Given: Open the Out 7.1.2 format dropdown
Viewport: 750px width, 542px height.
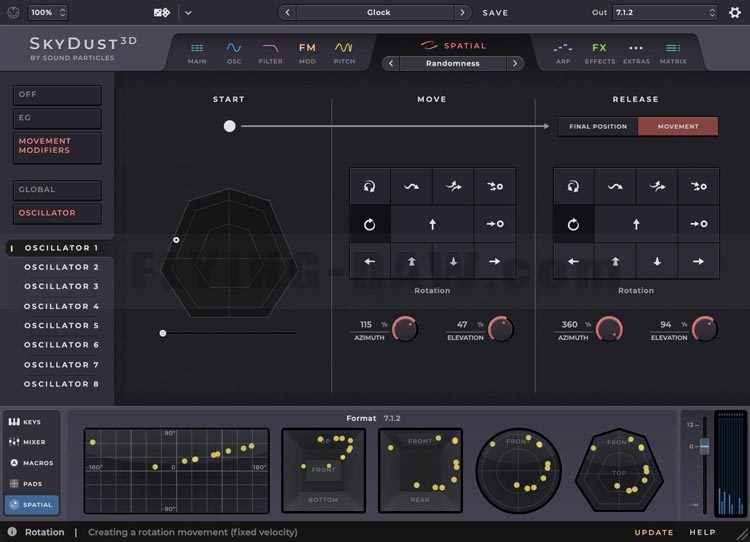Looking at the screenshot, I should coord(665,12).
